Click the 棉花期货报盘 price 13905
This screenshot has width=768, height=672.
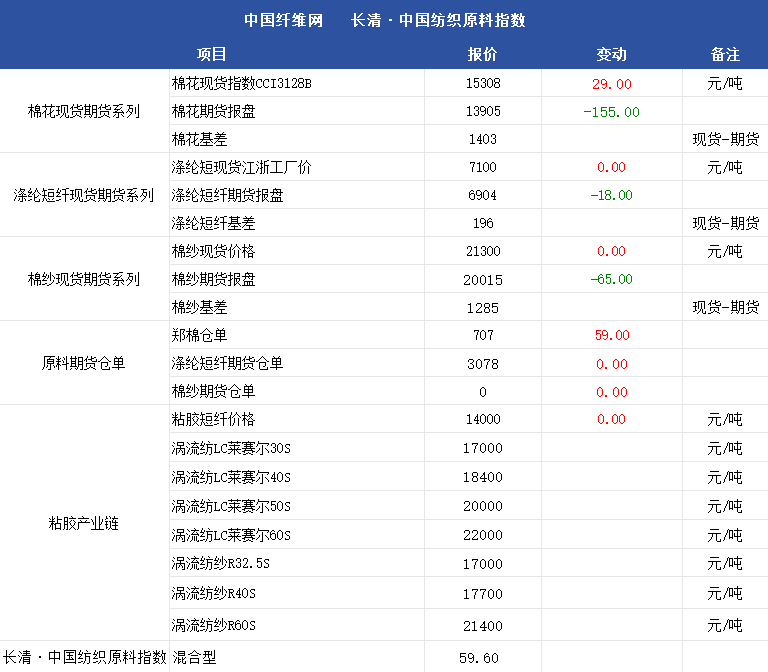pyautogui.click(x=482, y=112)
